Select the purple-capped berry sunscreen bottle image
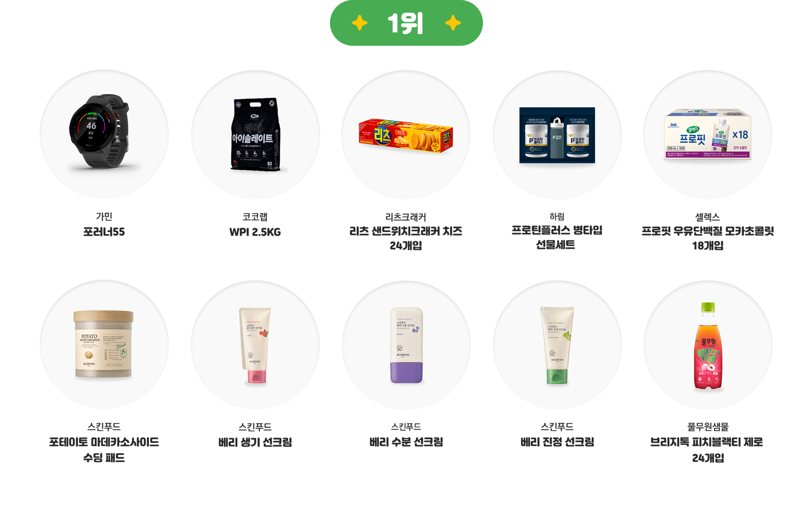The height and width of the screenshot is (506, 812). coord(406,344)
